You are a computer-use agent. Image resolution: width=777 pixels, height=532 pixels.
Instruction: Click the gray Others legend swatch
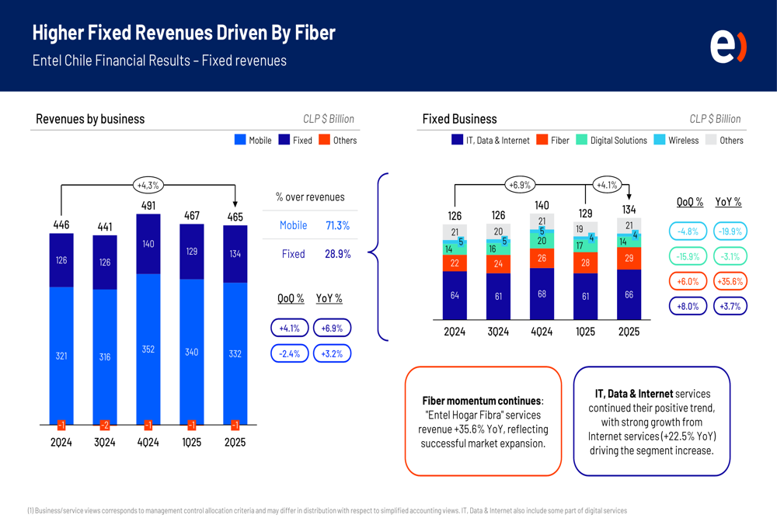click(711, 140)
